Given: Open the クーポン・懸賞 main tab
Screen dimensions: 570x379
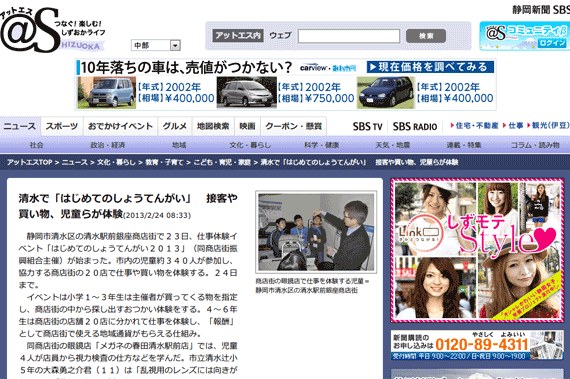Looking at the screenshot, I should click(293, 126).
